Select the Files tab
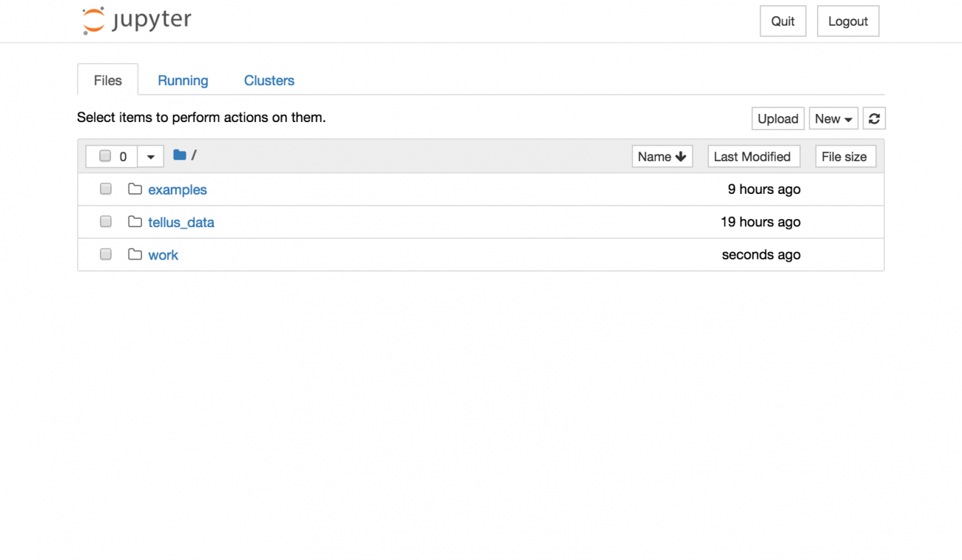Image resolution: width=962 pixels, height=560 pixels. coord(108,80)
